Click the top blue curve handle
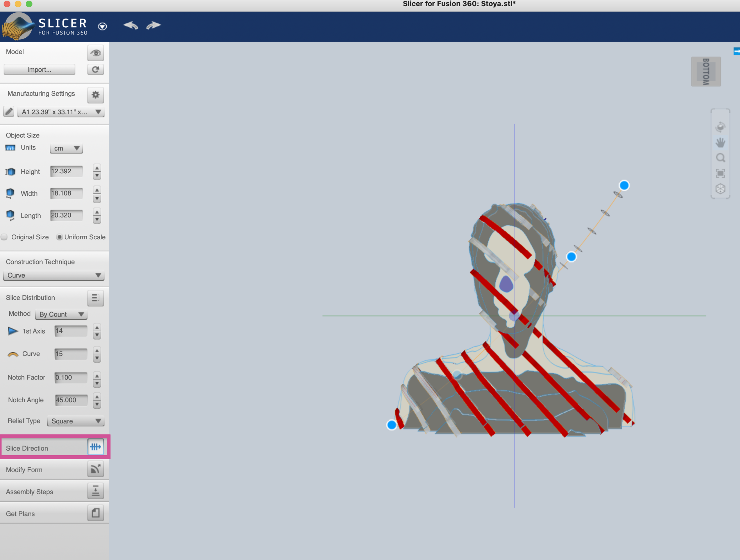 (x=624, y=185)
